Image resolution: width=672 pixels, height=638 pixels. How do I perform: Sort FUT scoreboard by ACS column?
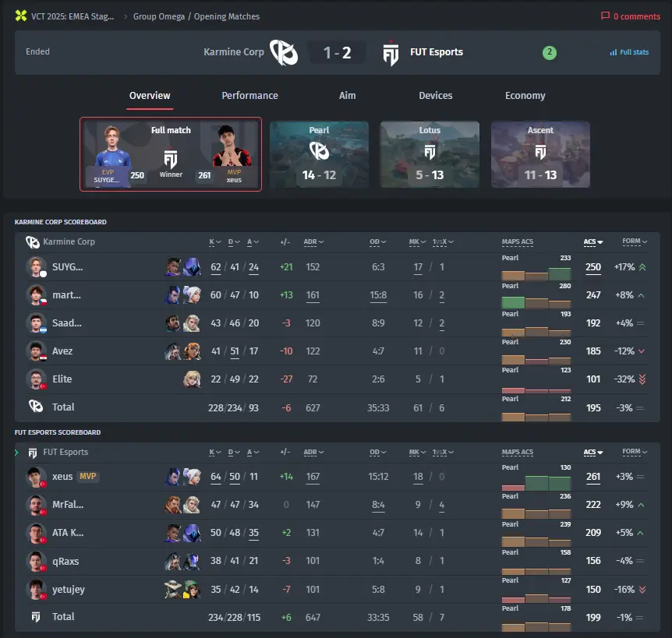tap(593, 452)
